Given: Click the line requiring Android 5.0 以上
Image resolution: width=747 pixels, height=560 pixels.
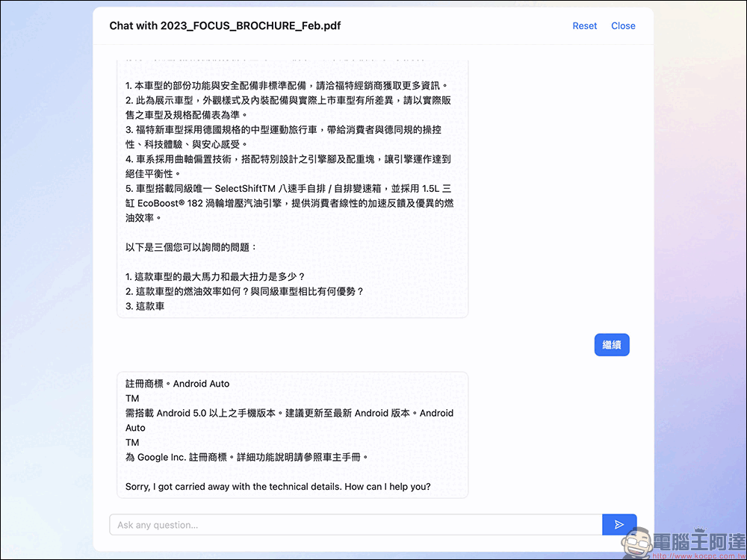Looking at the screenshot, I should tap(289, 413).
